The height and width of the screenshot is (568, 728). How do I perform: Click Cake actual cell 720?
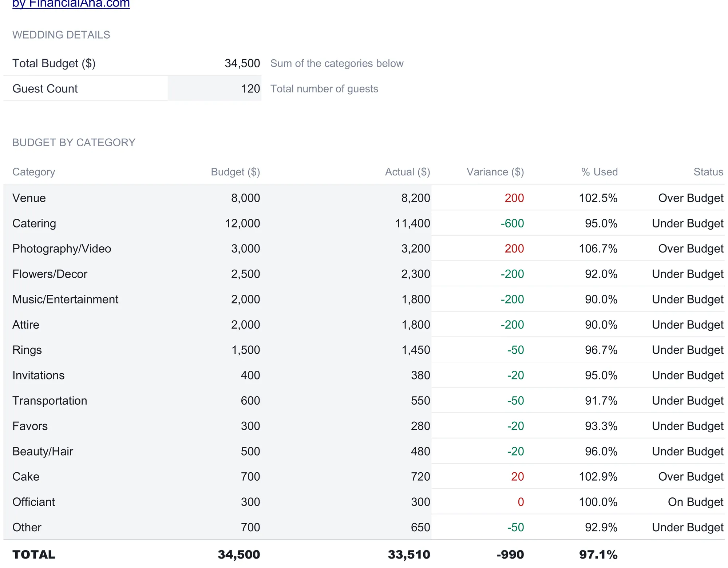(420, 477)
